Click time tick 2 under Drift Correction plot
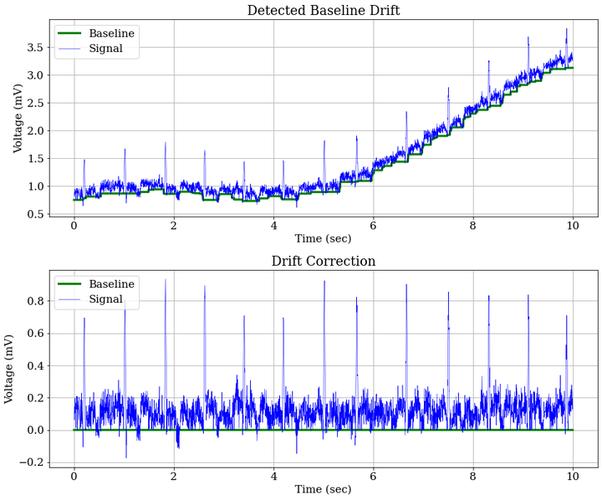The width and height of the screenshot is (602, 500). tap(174, 477)
